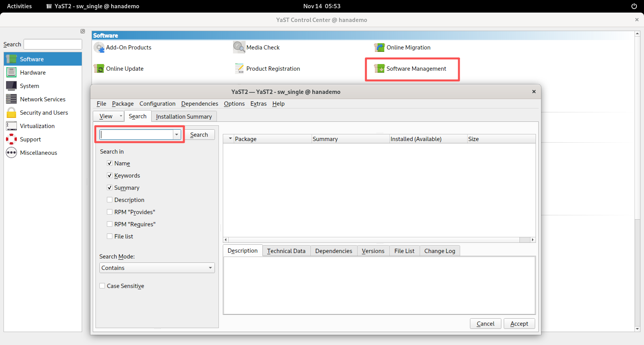
Task: Focus the package search text field
Action: 137,135
